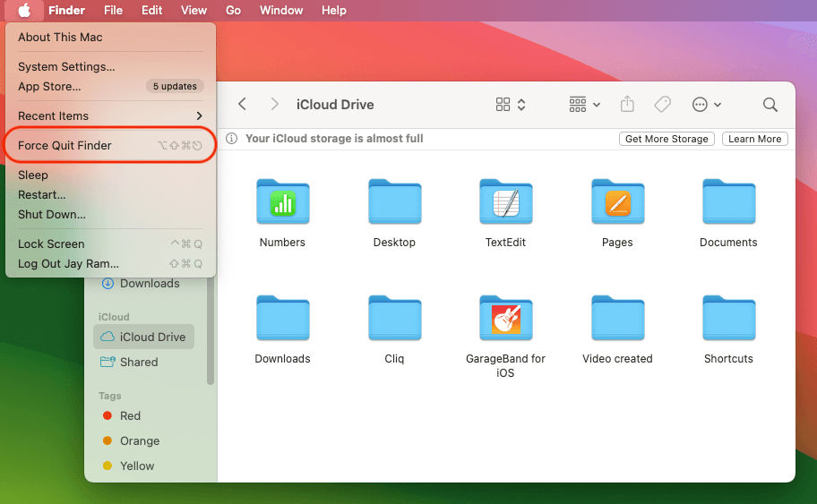The width and height of the screenshot is (817, 504).
Task: Select the Downloads folder in iCloud Drive
Action: (282, 318)
